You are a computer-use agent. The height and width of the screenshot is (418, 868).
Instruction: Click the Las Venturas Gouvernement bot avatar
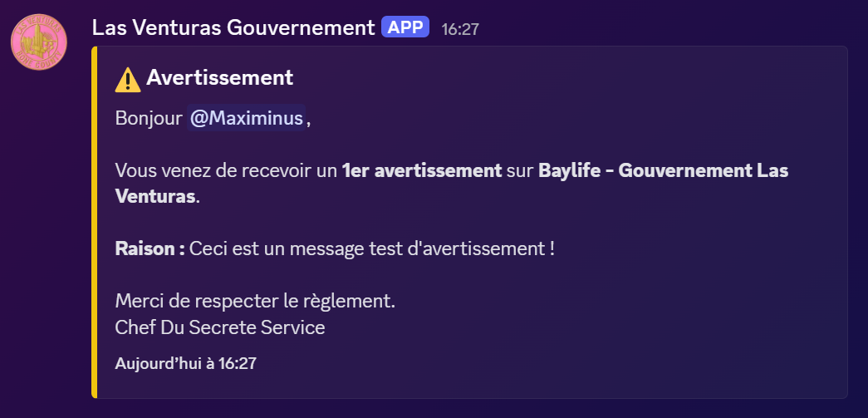[x=39, y=39]
